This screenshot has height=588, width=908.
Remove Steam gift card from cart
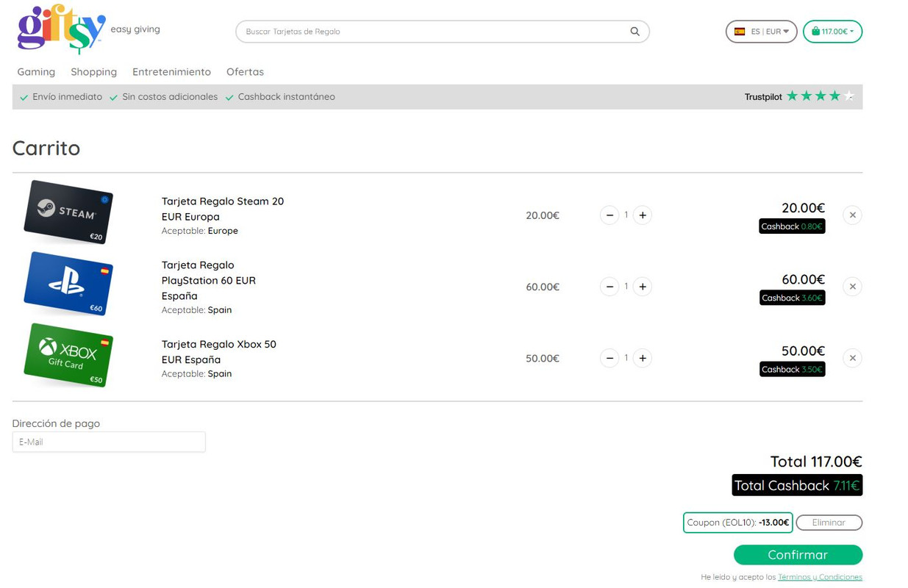852,215
